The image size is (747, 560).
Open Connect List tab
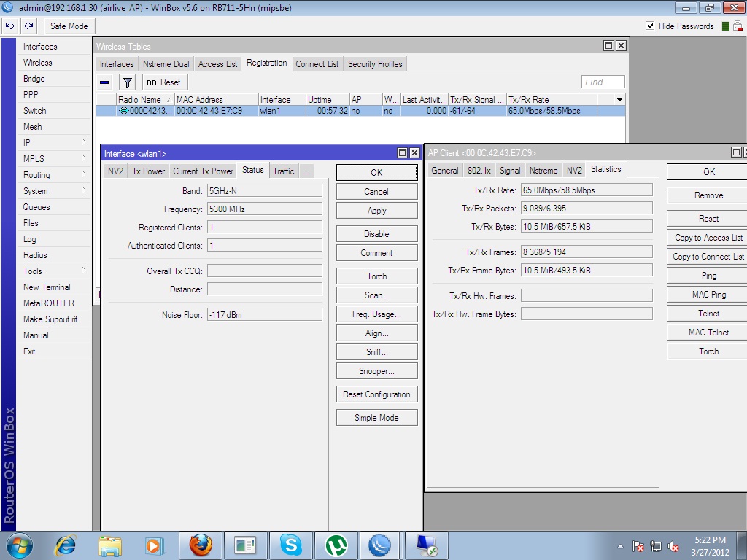(x=317, y=64)
